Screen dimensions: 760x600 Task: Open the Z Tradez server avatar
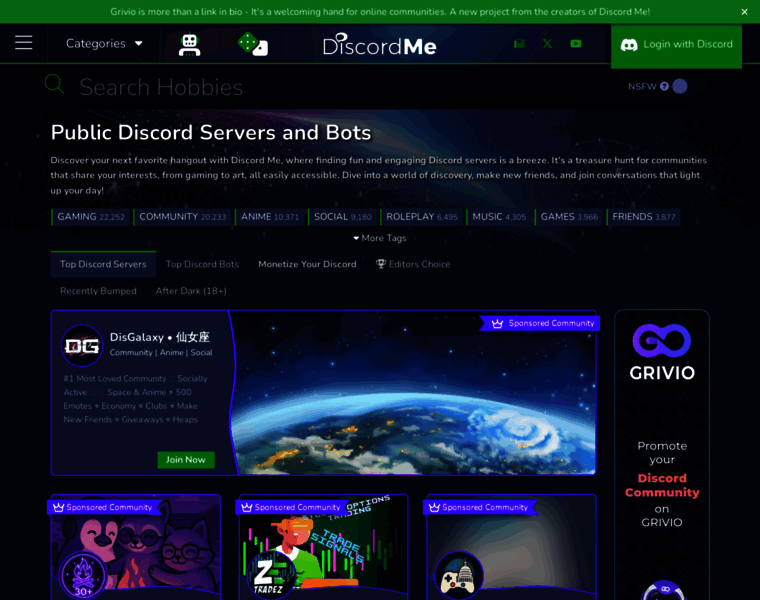[271, 576]
